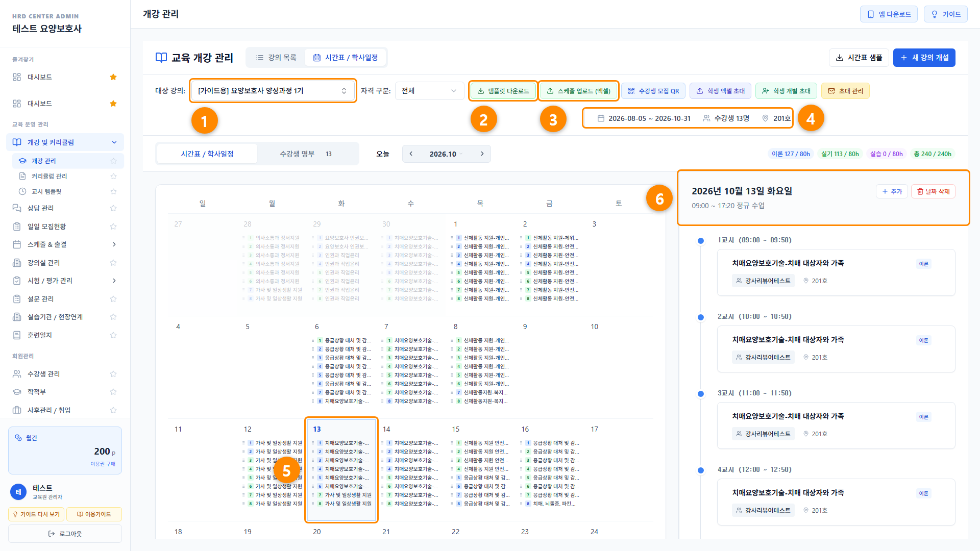Open 수강생 관리 sidebar item

(x=65, y=374)
